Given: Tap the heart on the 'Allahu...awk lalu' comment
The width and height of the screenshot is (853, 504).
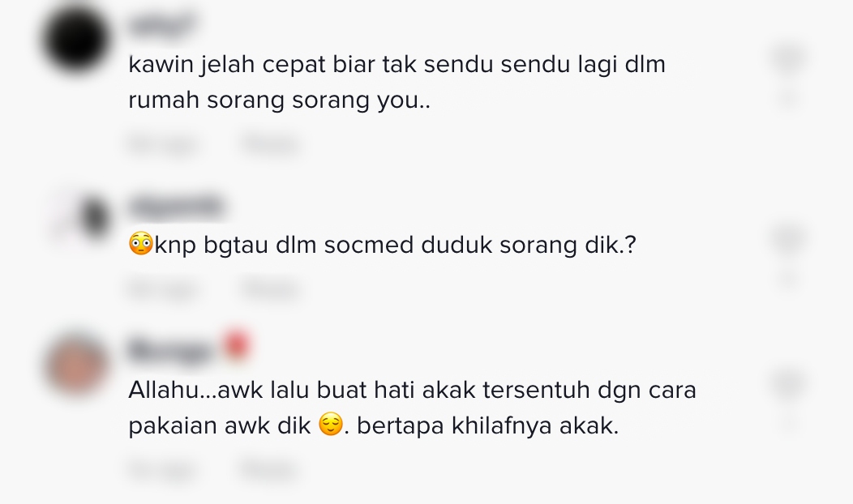Looking at the screenshot, I should point(790,383).
